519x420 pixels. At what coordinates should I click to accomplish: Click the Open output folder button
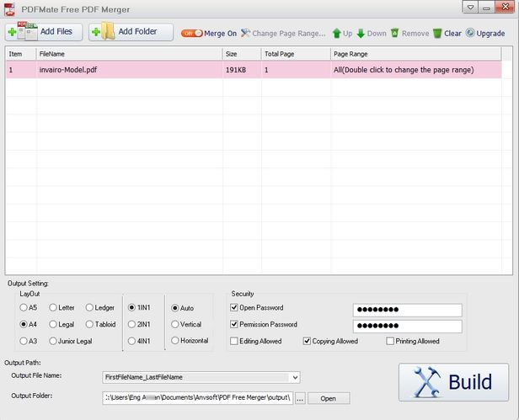329,398
